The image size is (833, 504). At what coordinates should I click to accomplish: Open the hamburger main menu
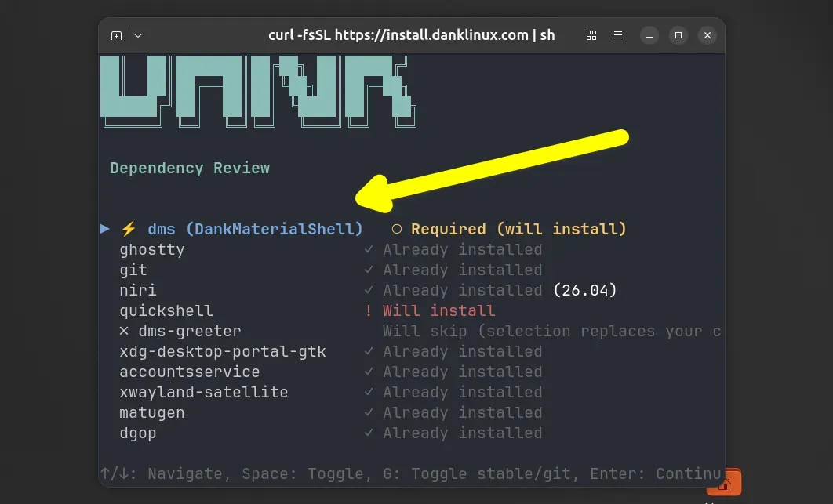[x=618, y=35]
